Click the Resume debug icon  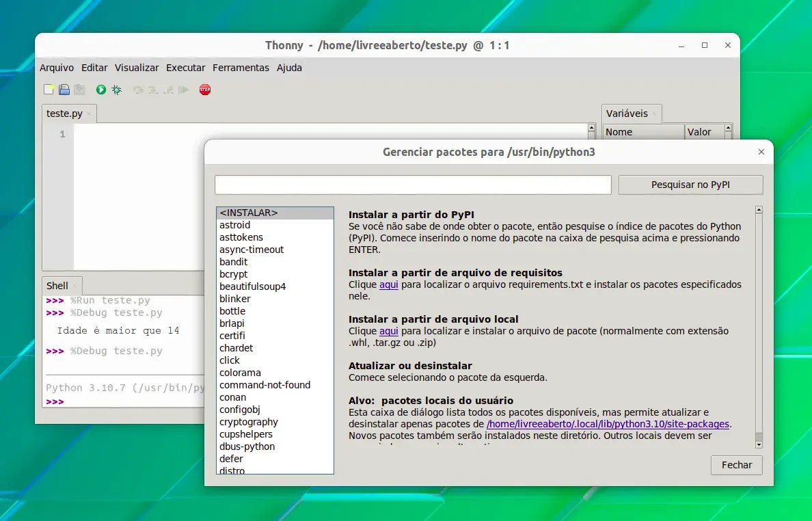pyautogui.click(x=183, y=90)
